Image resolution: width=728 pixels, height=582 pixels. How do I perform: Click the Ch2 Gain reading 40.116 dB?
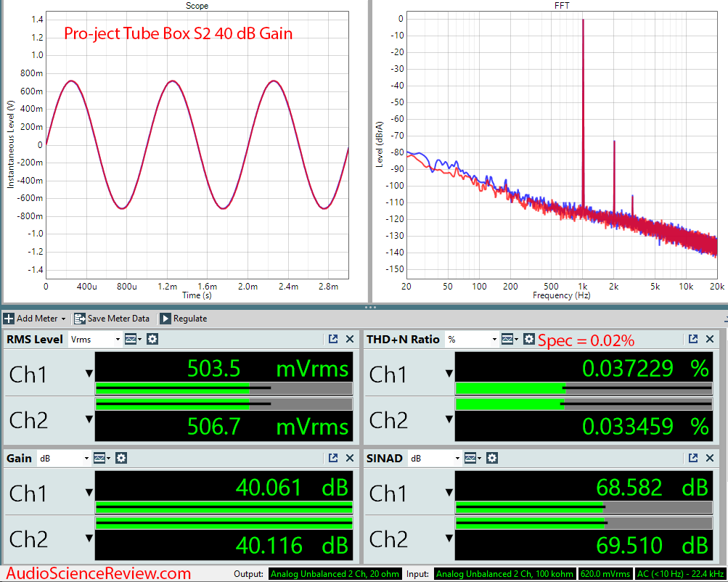(292, 545)
